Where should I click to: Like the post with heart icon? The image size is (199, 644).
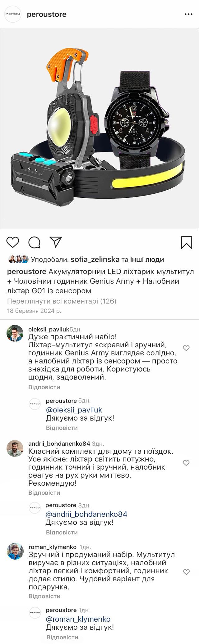coord(13,242)
